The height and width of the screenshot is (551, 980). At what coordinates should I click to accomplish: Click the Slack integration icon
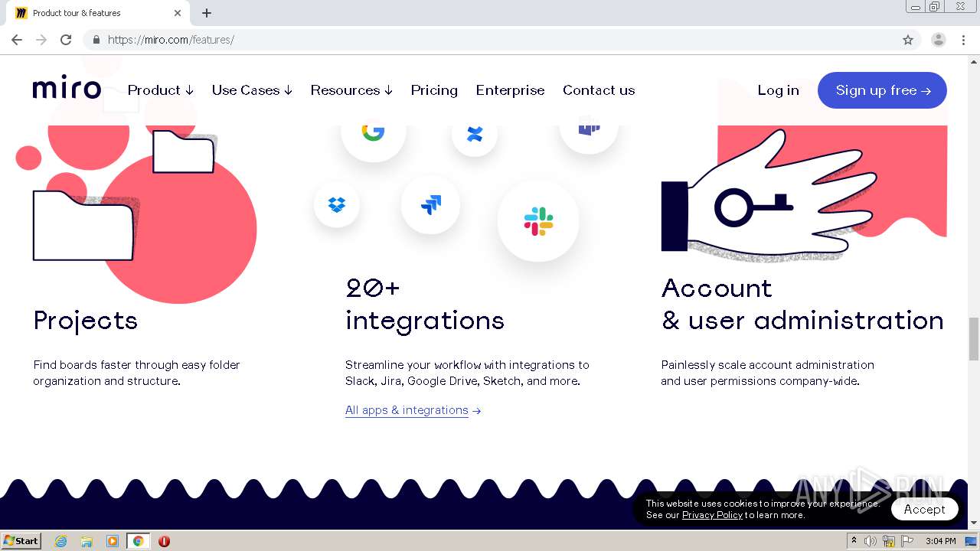click(538, 221)
